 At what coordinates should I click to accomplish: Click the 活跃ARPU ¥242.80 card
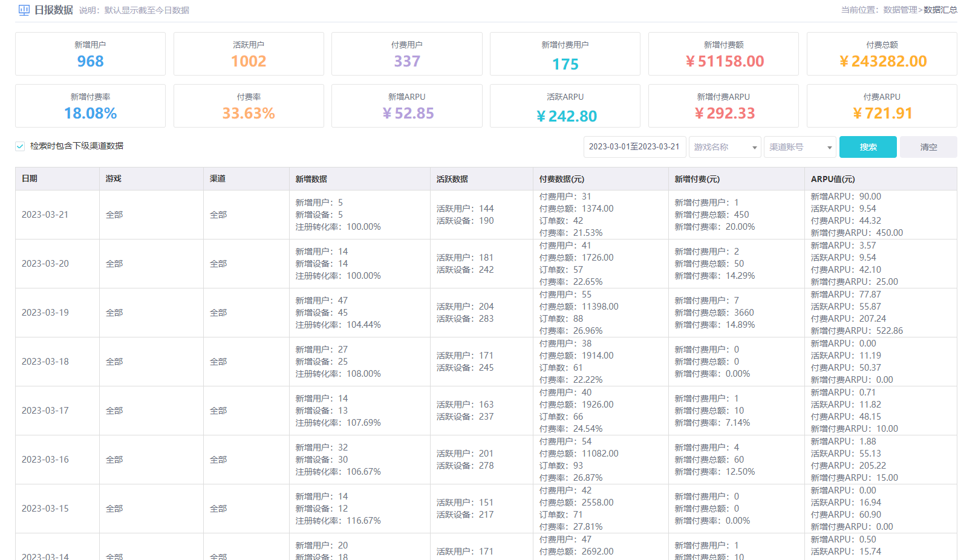tap(565, 106)
